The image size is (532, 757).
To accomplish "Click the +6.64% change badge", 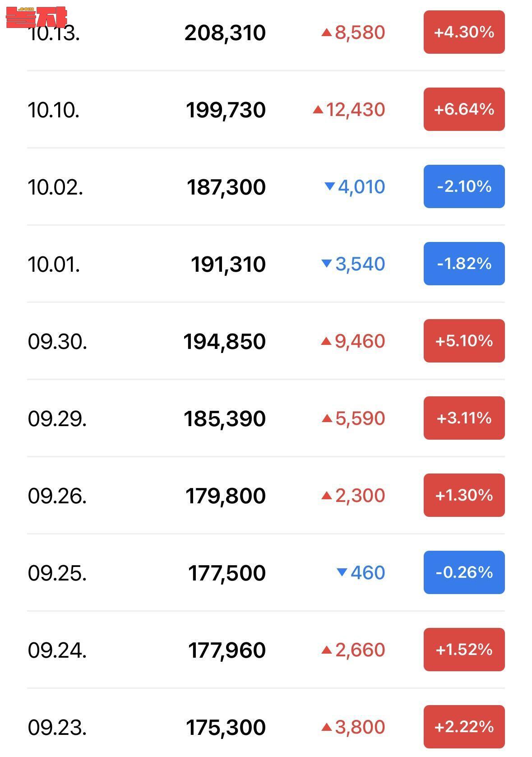I will (464, 110).
